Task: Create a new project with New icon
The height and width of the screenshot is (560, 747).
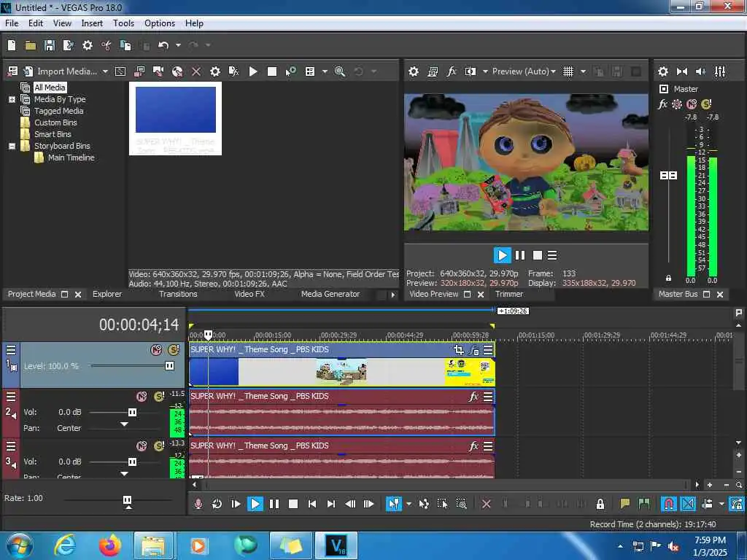Action: (x=12, y=45)
